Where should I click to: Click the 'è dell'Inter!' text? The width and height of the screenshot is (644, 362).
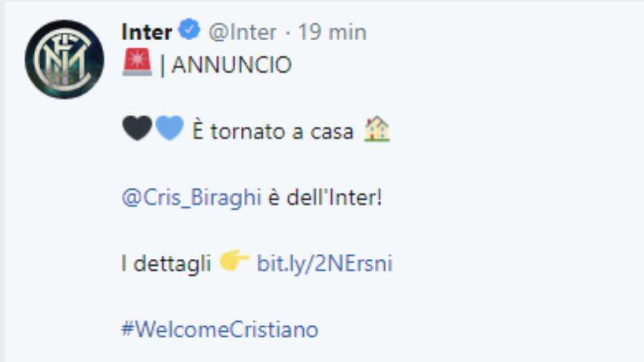tap(325, 197)
